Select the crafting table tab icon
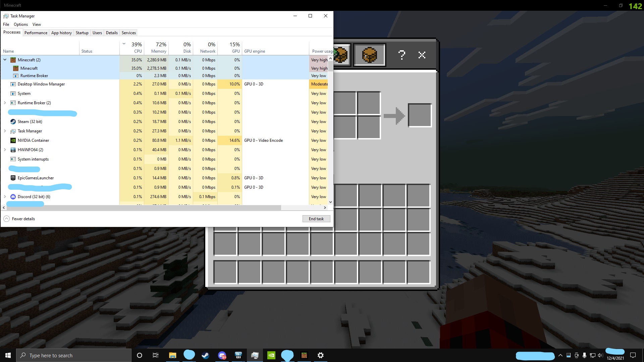Viewport: 644px width, 362px height. coord(369,55)
